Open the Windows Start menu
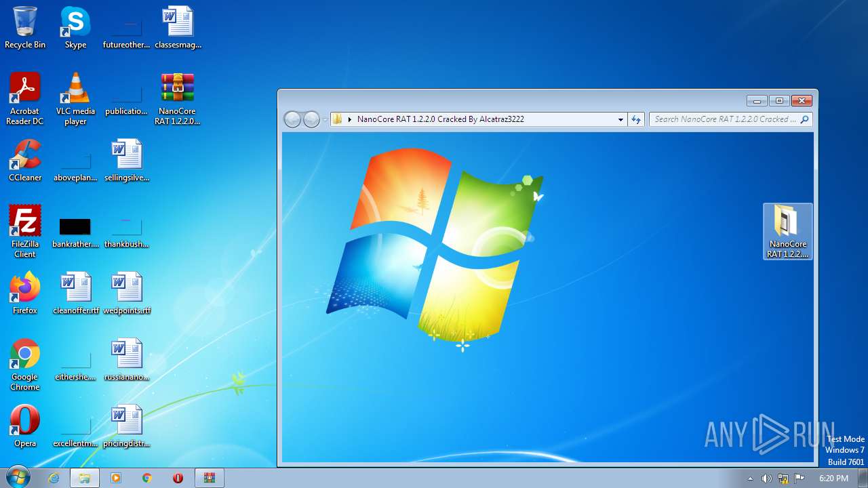 click(x=18, y=478)
